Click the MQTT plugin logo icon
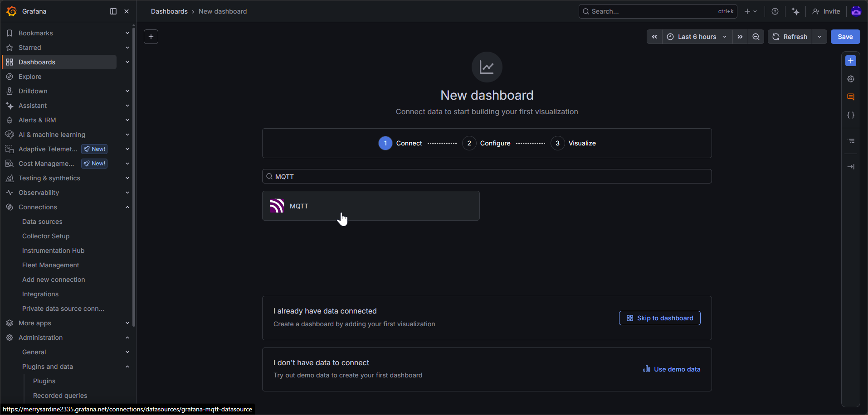The height and width of the screenshot is (415, 868). click(x=277, y=206)
